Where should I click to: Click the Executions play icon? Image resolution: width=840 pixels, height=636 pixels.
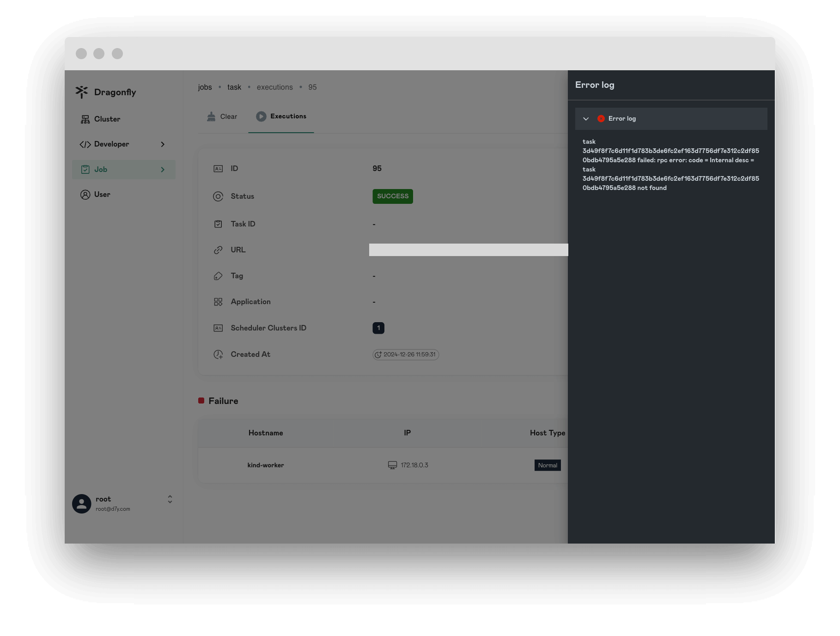(x=261, y=116)
